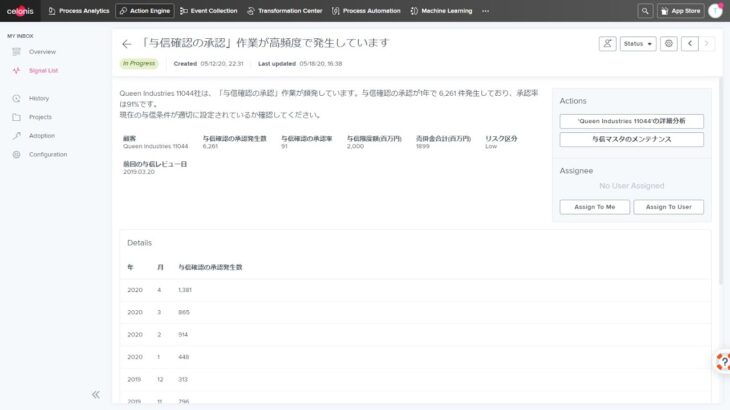This screenshot has width=730, height=410.
Task: Click the assign user icon button
Action: 607,44
